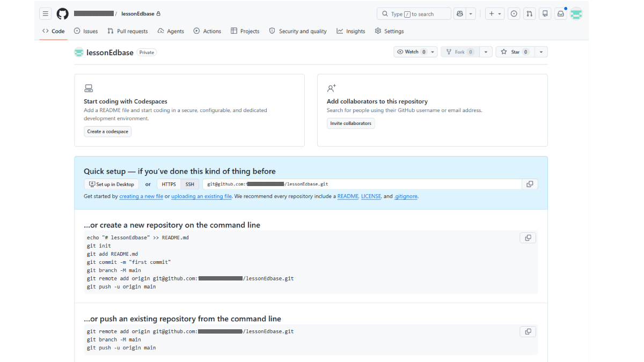644x362 pixels.
Task: Open the issues icon in header
Action: [514, 14]
